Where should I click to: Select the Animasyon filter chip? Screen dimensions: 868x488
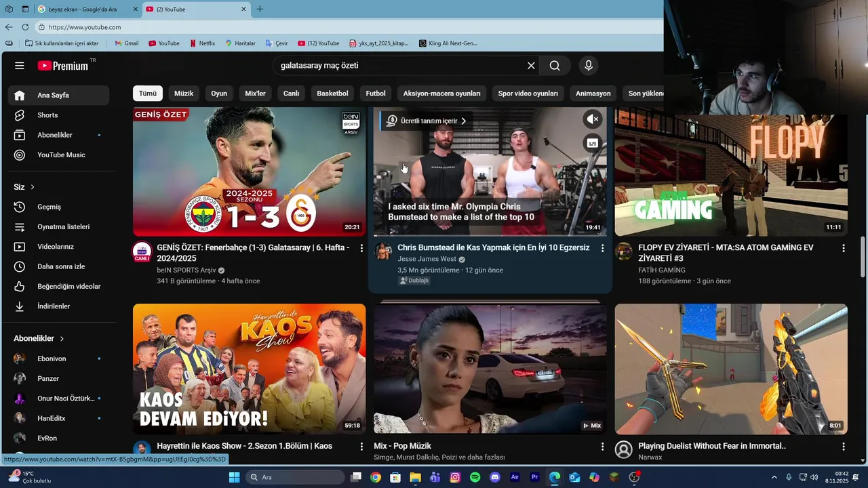click(x=593, y=94)
